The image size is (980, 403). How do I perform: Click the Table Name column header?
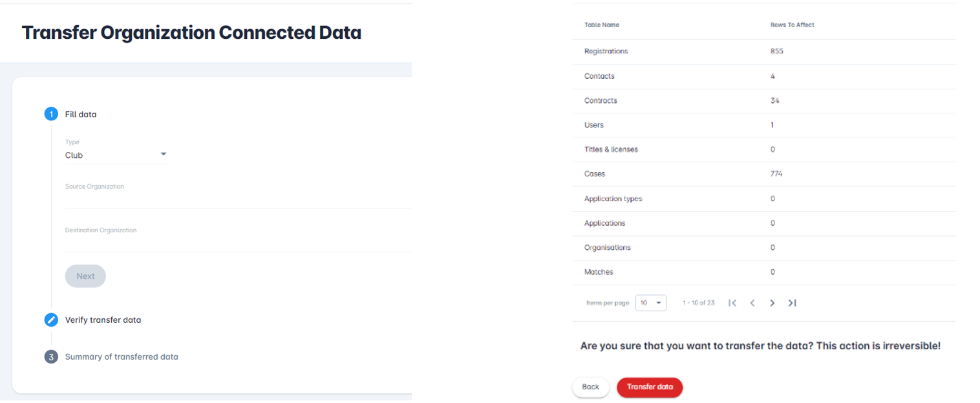click(601, 25)
